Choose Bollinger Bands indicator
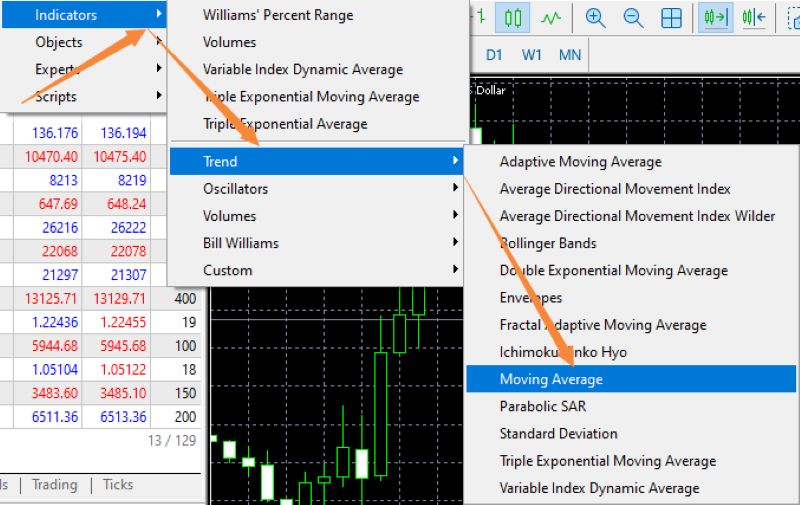The image size is (800, 505). pos(548,243)
